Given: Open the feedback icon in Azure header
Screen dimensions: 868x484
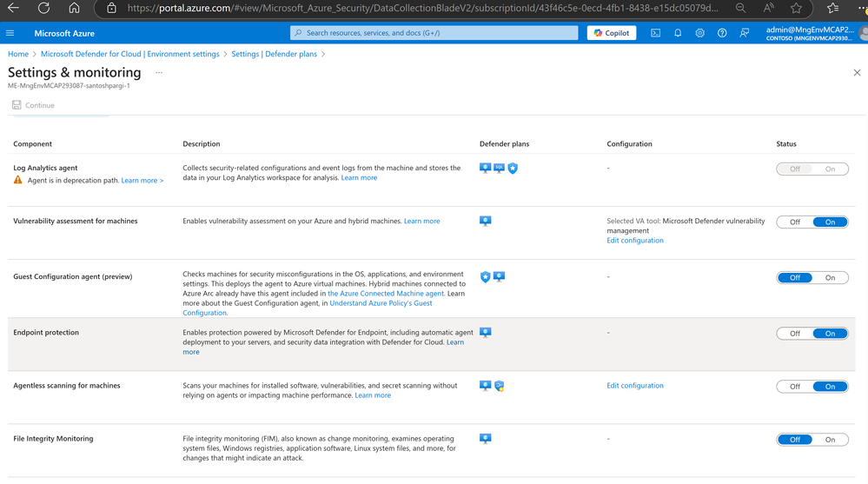Looking at the screenshot, I should [x=744, y=33].
